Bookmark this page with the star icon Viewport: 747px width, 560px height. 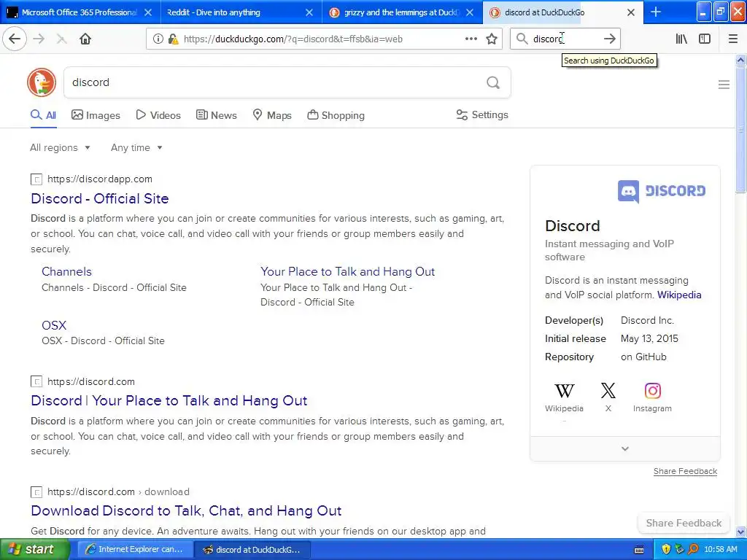(492, 39)
